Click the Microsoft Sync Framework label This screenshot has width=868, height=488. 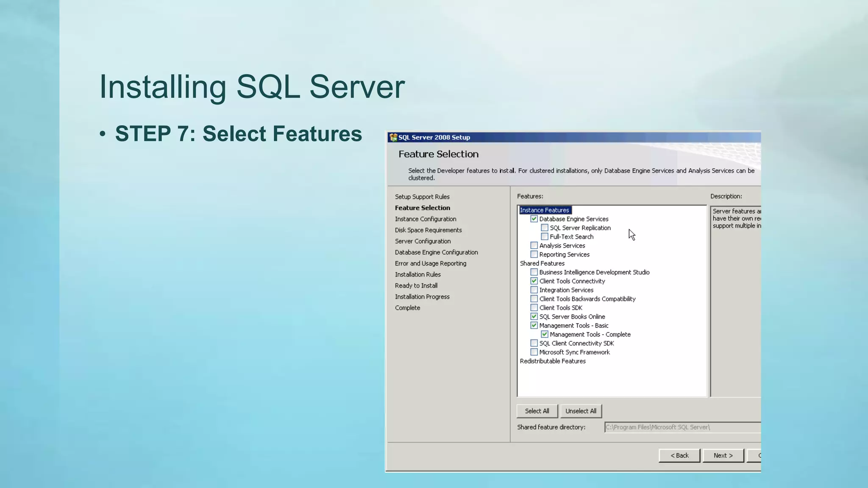574,352
